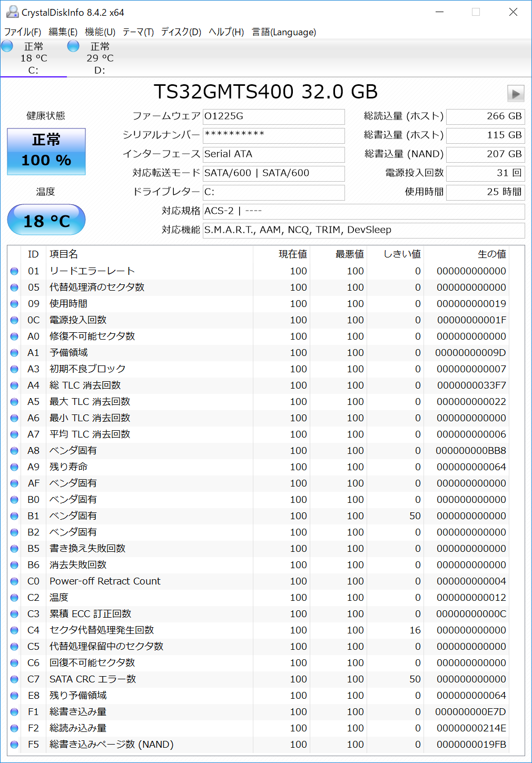Viewport: 532px width, 763px height.
Task: Click the 生の値 column header
Action: point(491,254)
